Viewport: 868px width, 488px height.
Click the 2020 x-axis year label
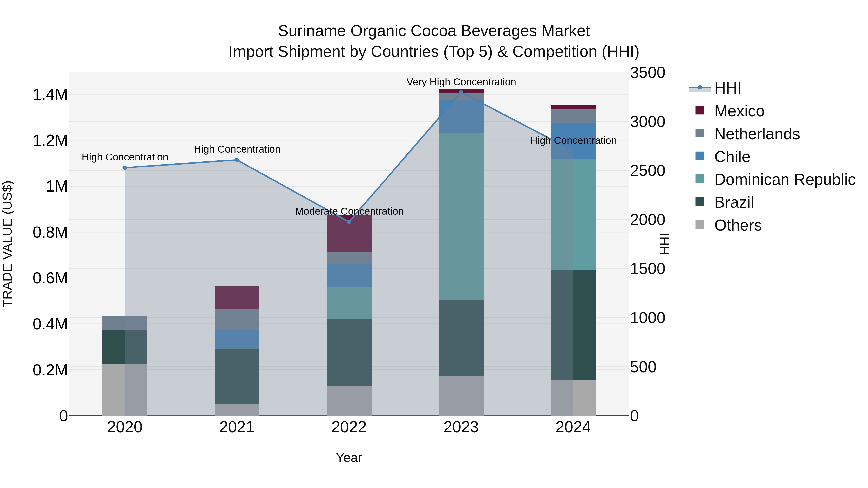tap(125, 427)
